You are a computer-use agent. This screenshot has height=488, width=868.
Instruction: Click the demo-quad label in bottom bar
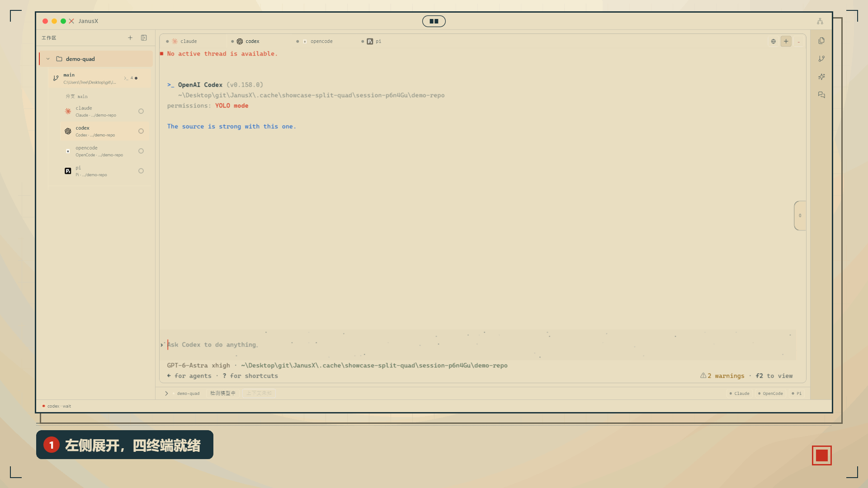[x=188, y=394]
